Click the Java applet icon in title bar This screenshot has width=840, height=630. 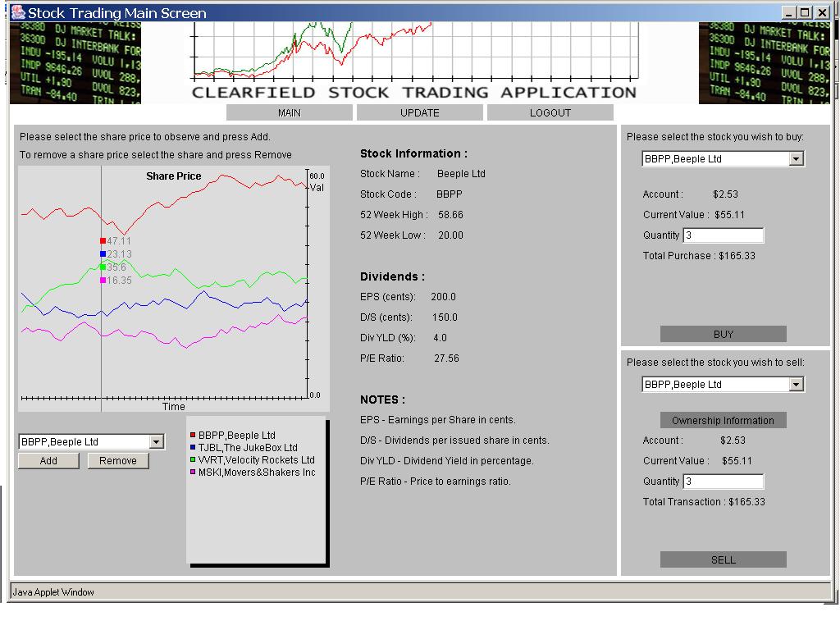point(18,12)
